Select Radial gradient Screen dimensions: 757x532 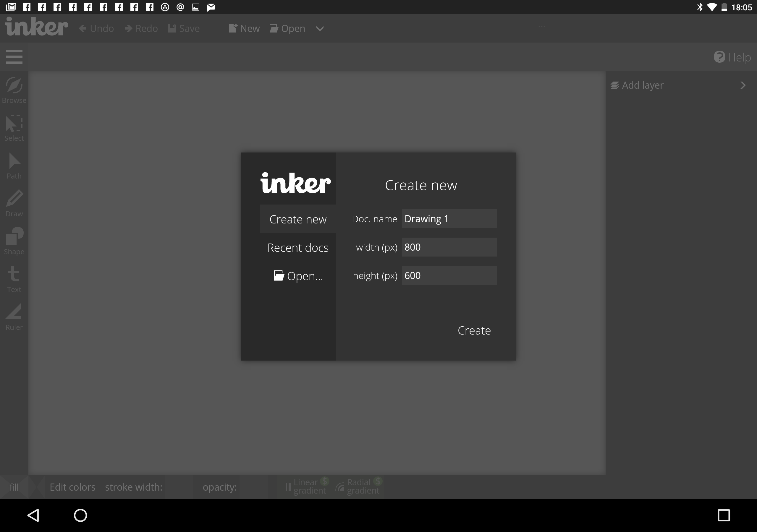click(359, 486)
